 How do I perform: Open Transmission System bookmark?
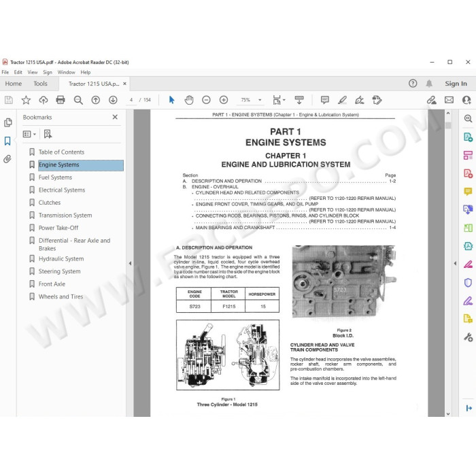point(65,216)
